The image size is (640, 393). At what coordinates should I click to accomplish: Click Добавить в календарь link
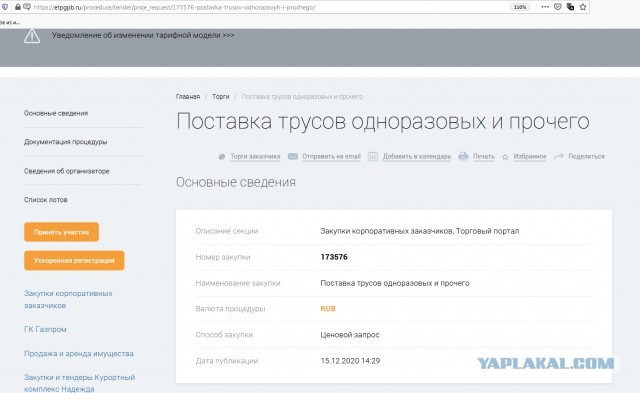pos(417,156)
